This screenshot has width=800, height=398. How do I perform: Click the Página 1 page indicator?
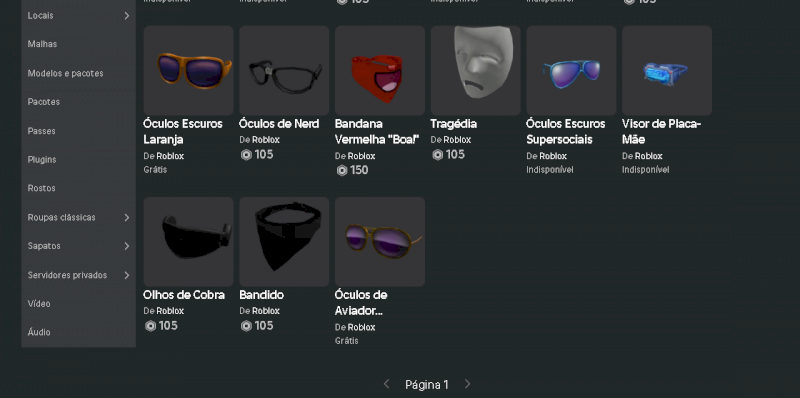tap(427, 385)
